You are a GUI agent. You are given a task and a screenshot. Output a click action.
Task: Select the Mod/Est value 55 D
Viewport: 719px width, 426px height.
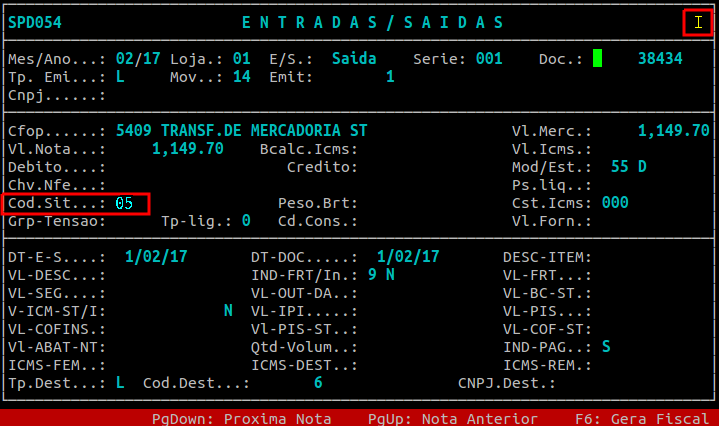(x=628, y=167)
